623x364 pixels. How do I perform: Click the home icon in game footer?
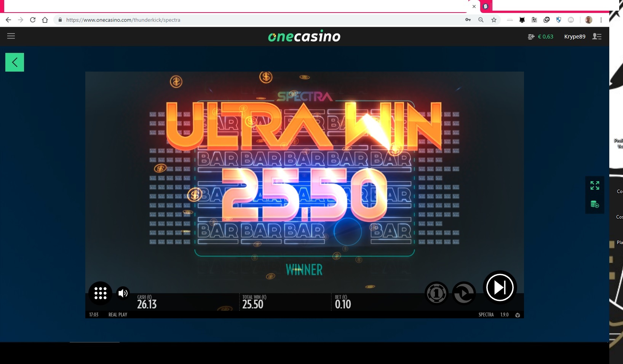tap(518, 315)
